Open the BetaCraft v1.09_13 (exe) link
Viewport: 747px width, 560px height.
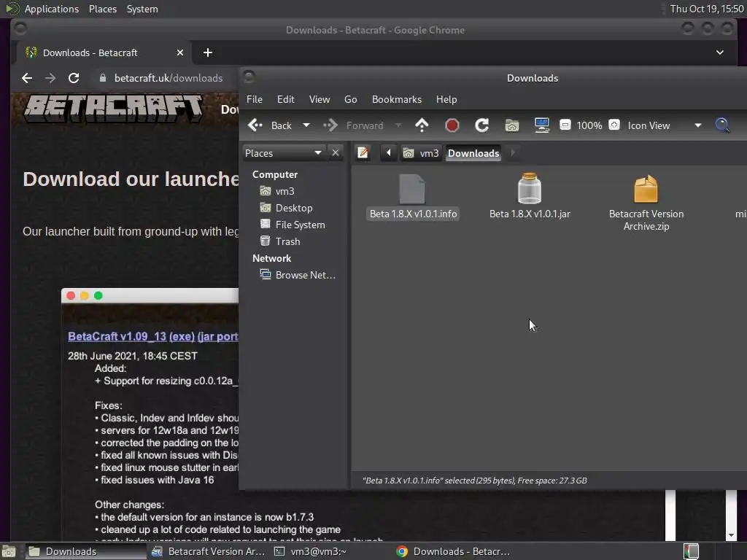(x=152, y=336)
